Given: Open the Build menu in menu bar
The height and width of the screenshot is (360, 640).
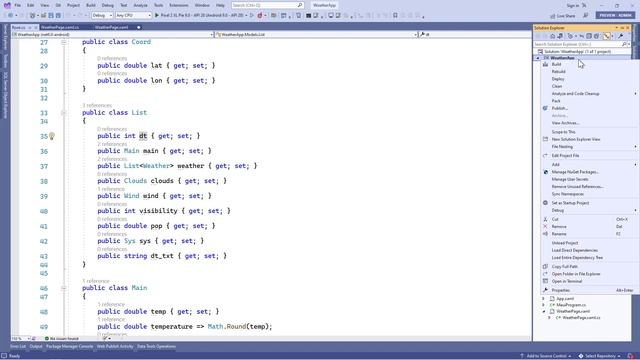Looking at the screenshot, I should click(x=91, y=5).
